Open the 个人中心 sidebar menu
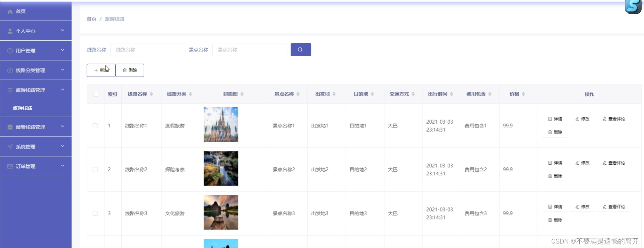644x248 pixels. [x=36, y=31]
